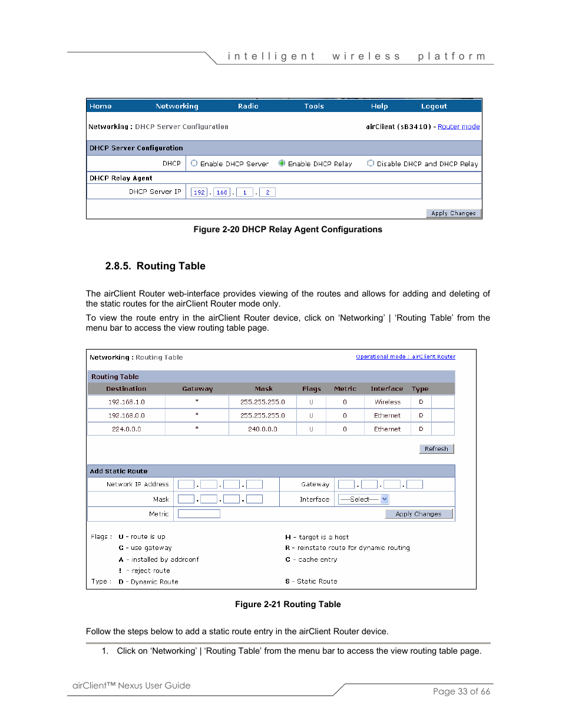
Task: Open the Radio menu
Action: [x=248, y=106]
